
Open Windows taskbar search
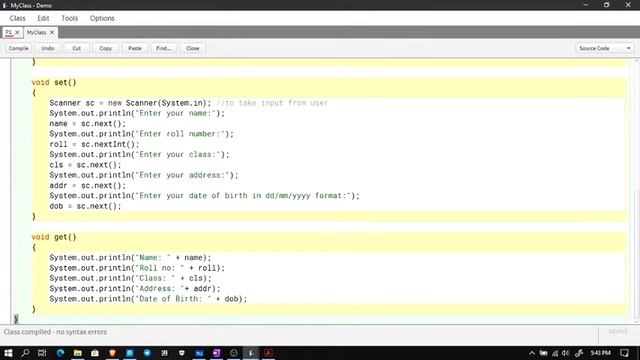pyautogui.click(x=25, y=353)
